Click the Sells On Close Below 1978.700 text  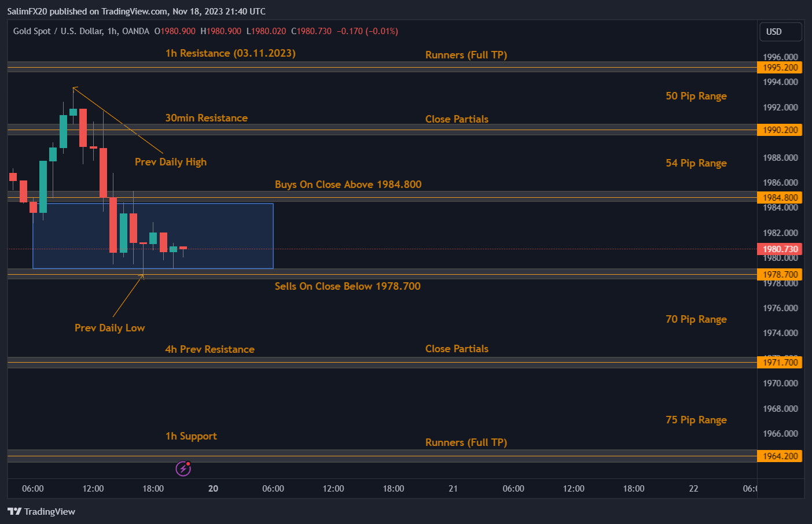coord(347,286)
